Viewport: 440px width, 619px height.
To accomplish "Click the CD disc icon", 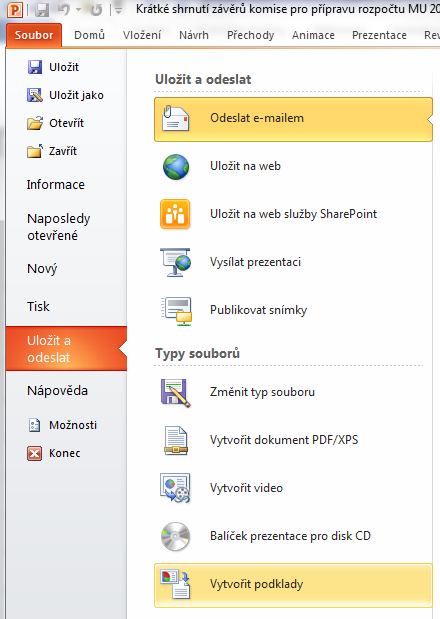I will (x=176, y=536).
